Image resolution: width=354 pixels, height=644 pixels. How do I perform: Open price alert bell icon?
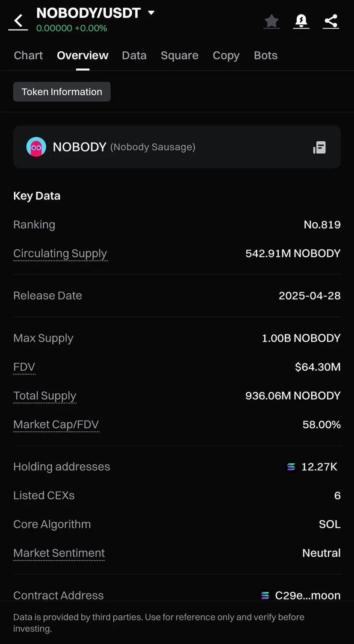[x=301, y=21]
